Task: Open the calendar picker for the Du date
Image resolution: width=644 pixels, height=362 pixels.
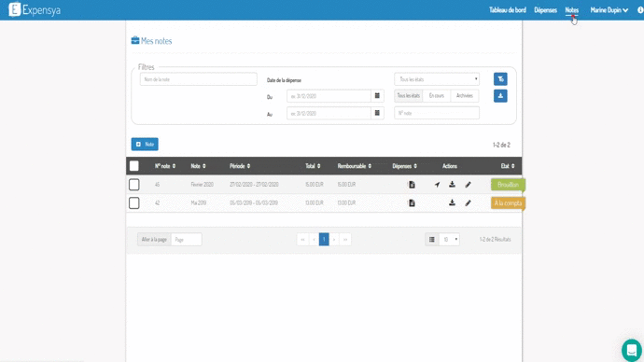Action: coord(377,96)
